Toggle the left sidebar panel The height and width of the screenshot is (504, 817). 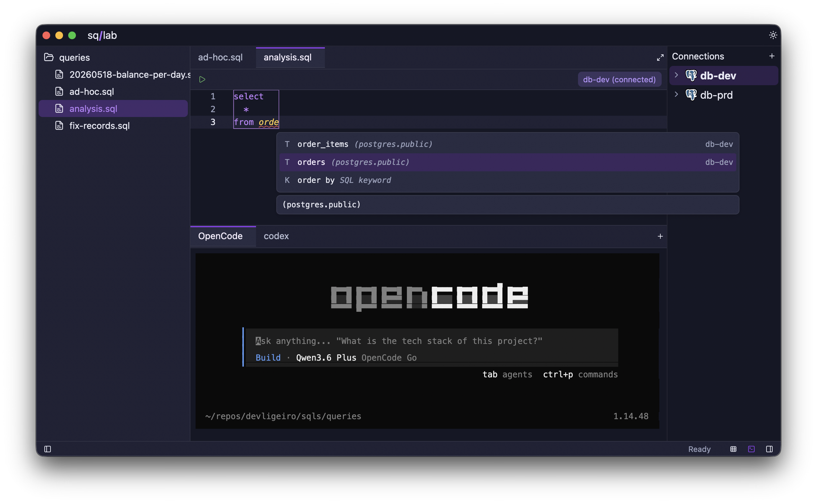coord(48,449)
